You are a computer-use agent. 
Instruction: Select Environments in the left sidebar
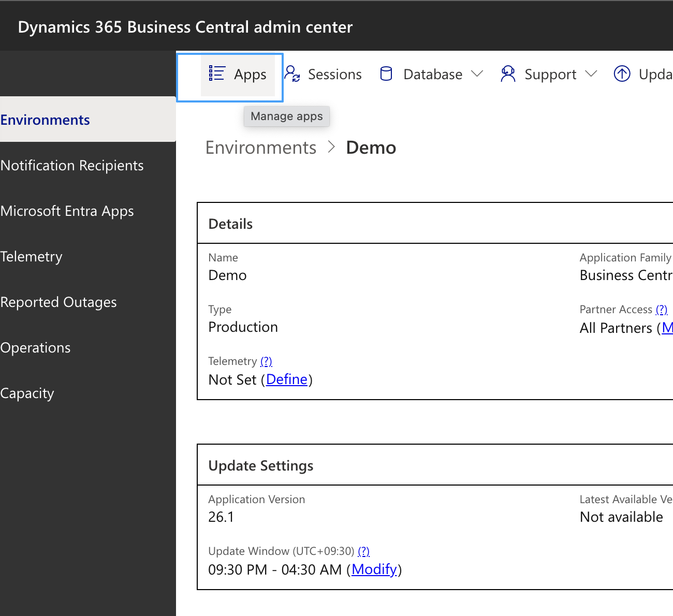pyautogui.click(x=45, y=120)
